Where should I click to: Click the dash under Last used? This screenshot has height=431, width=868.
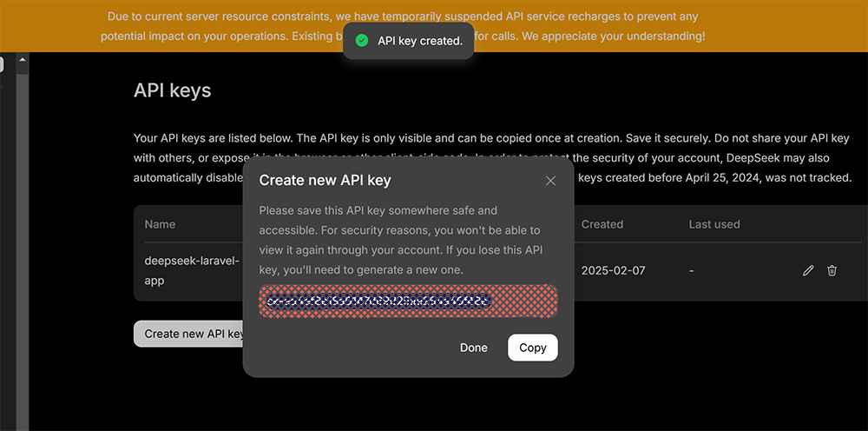click(x=692, y=271)
